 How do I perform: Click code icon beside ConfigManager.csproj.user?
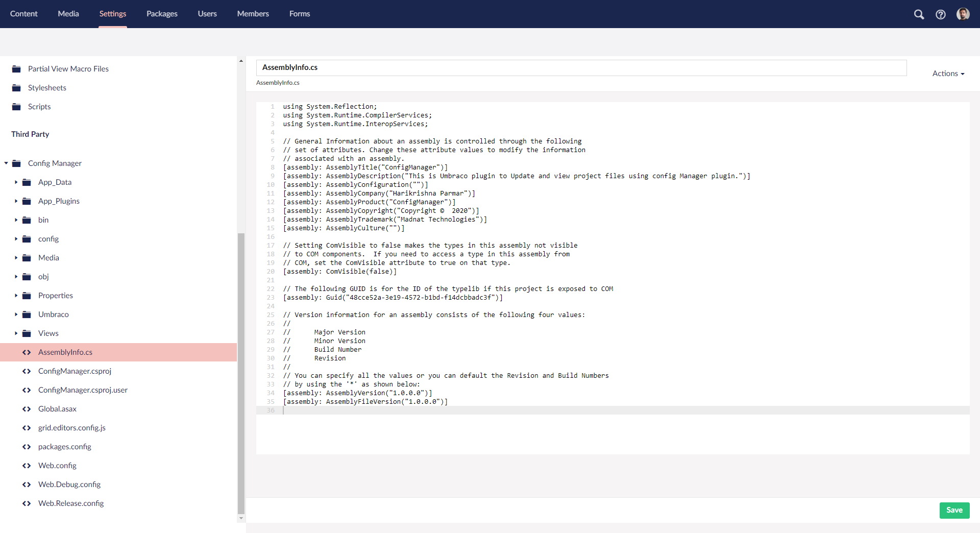27,390
